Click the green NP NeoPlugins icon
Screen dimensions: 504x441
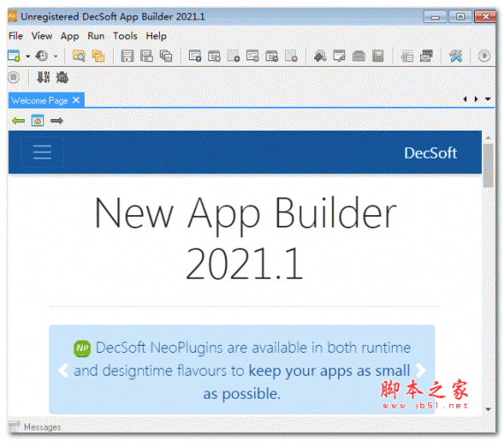[x=82, y=348]
